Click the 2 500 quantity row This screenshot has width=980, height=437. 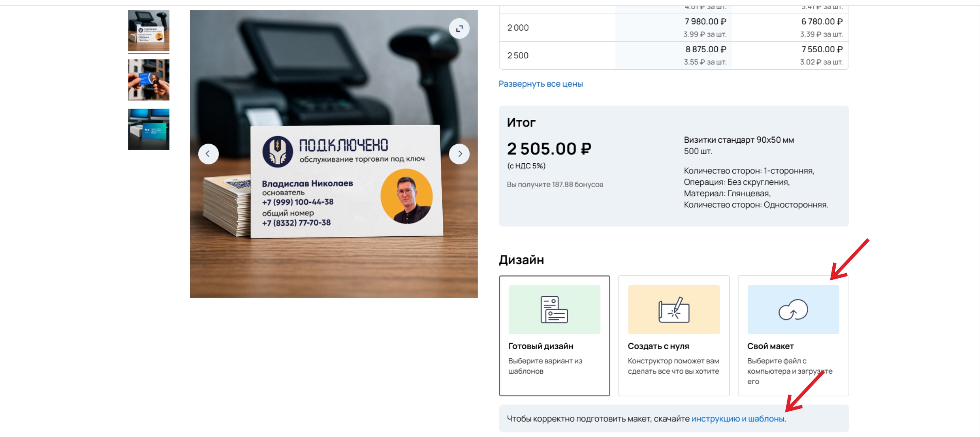click(674, 56)
